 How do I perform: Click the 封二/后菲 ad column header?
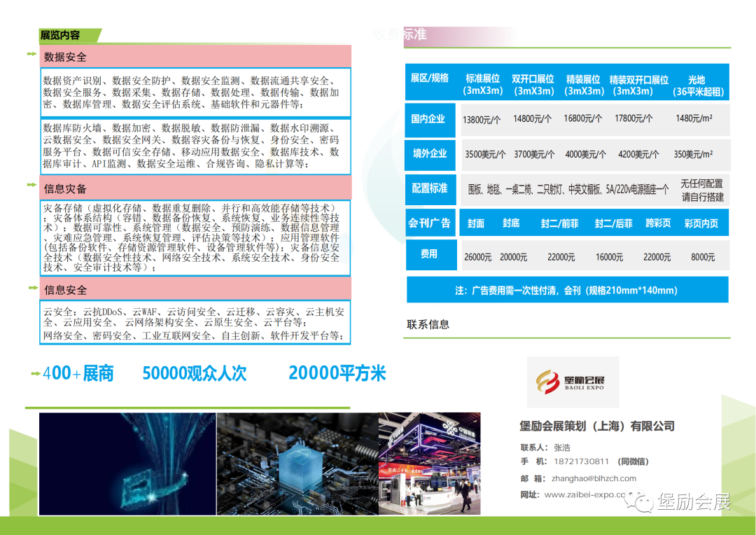tap(613, 223)
